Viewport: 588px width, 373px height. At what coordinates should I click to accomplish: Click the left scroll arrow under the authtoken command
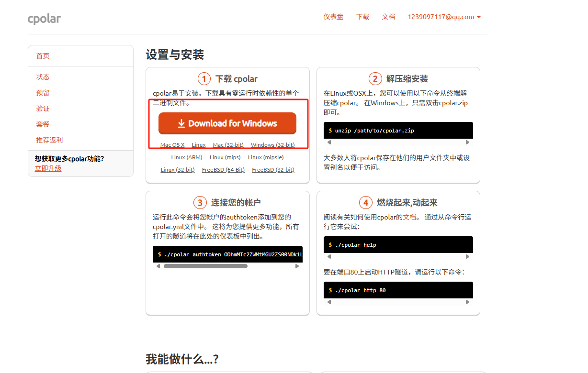(158, 266)
